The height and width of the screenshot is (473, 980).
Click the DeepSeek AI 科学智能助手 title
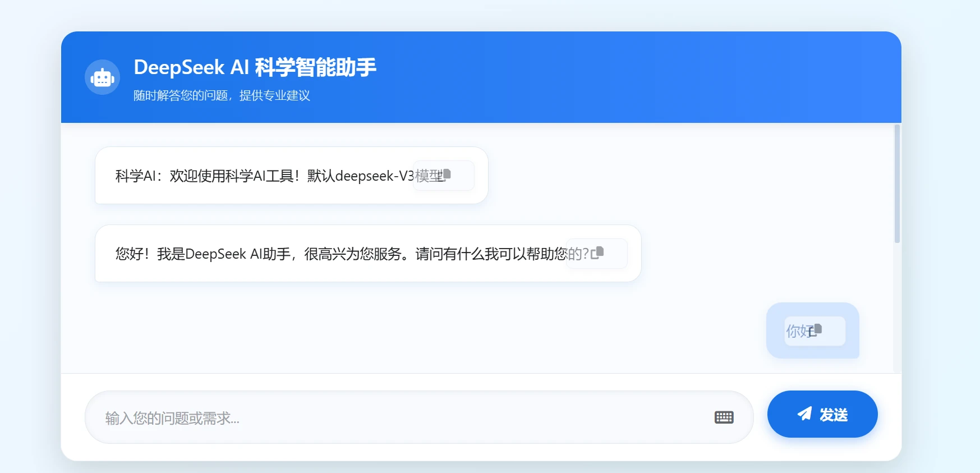(x=255, y=67)
